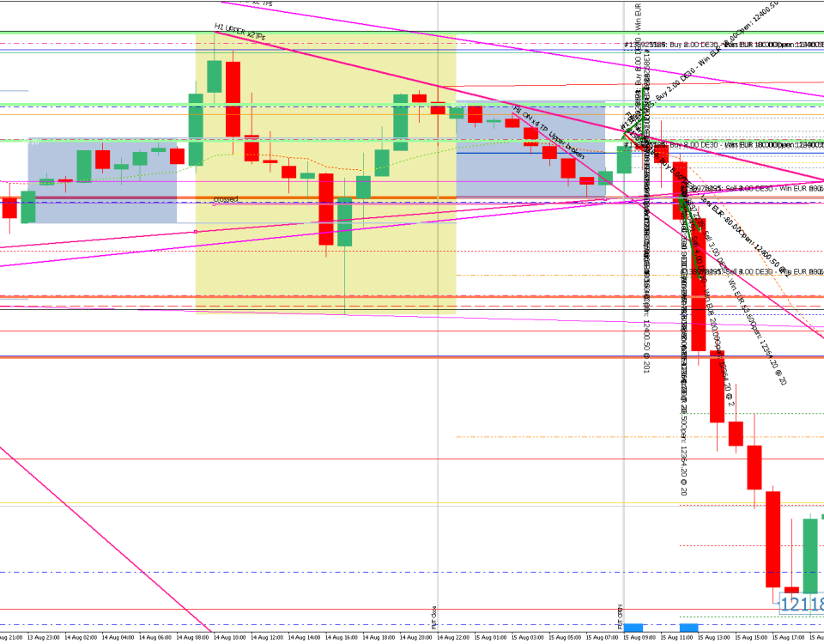The height and width of the screenshot is (644, 824).
Task: Select the tall green candle at 14 Aug 08:00
Action: 196,129
